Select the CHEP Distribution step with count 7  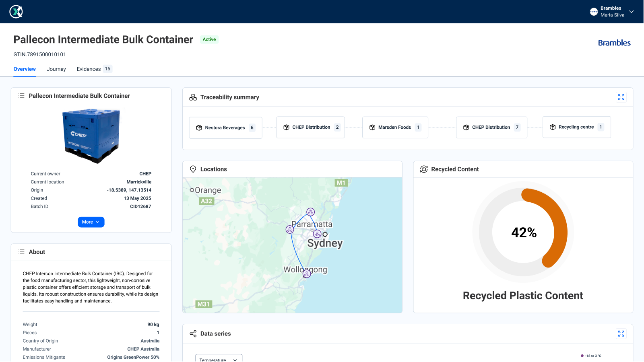point(491,127)
